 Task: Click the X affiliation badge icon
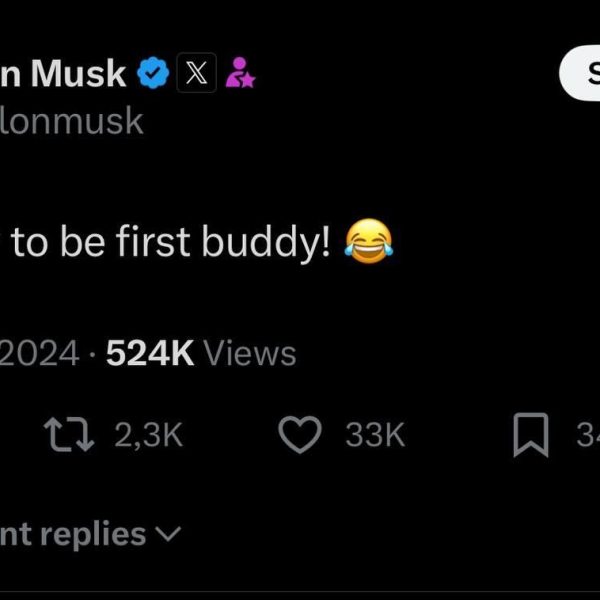196,73
